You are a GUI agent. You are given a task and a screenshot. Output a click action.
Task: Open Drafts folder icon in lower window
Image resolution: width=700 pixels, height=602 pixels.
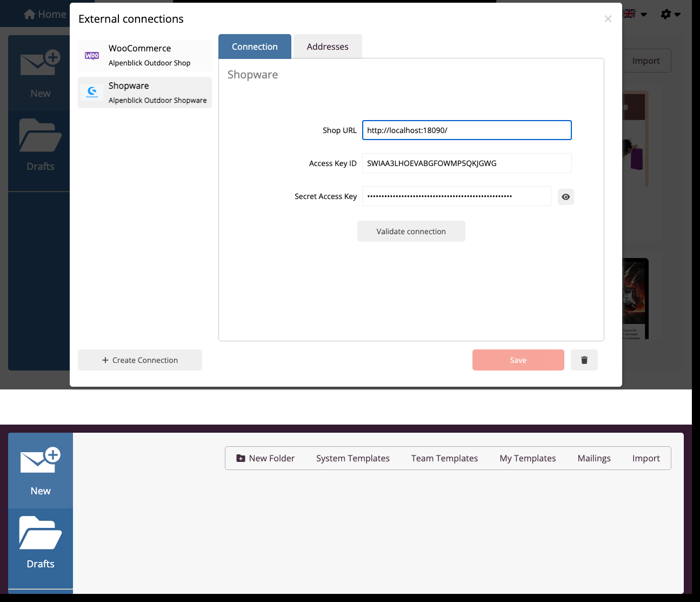pos(41,533)
